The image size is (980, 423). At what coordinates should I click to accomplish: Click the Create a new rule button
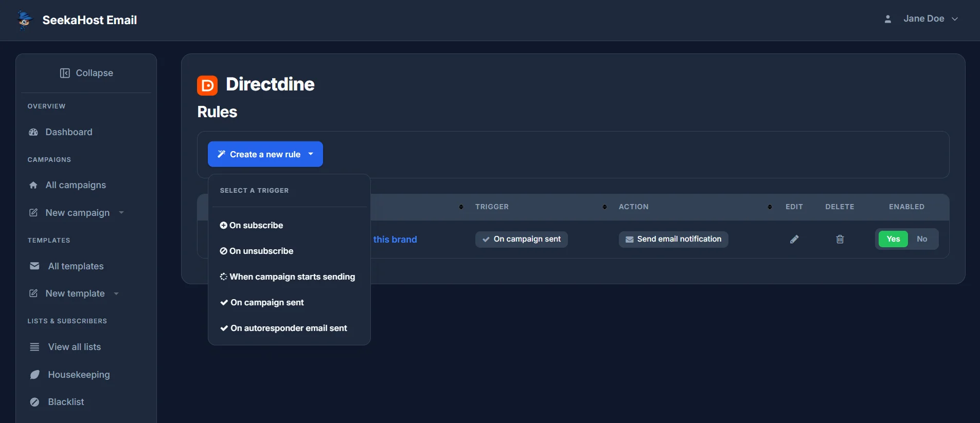pos(265,154)
